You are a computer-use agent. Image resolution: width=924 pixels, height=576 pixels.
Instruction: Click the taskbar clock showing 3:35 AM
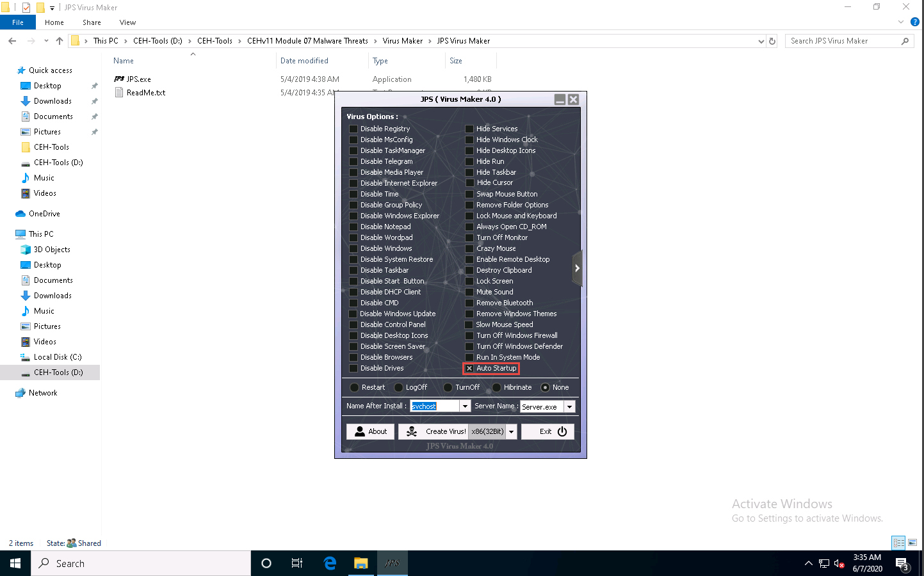point(867,563)
